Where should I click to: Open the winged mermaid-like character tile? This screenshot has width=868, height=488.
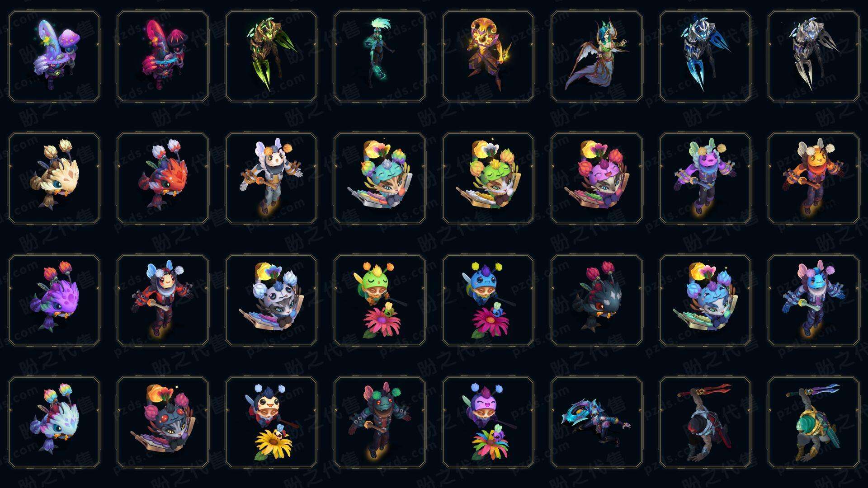coord(597,56)
